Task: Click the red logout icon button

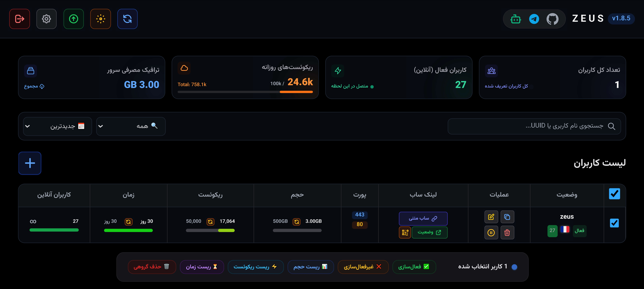Action: [20, 19]
